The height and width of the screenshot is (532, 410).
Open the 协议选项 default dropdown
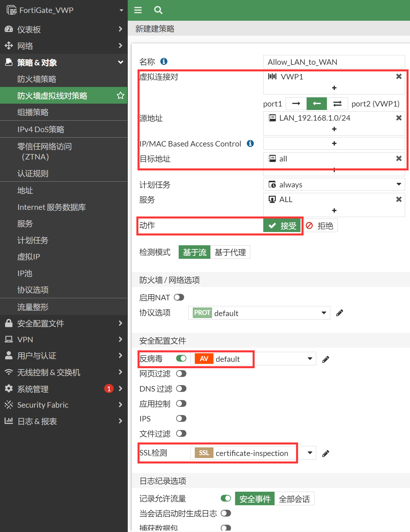coord(259,313)
